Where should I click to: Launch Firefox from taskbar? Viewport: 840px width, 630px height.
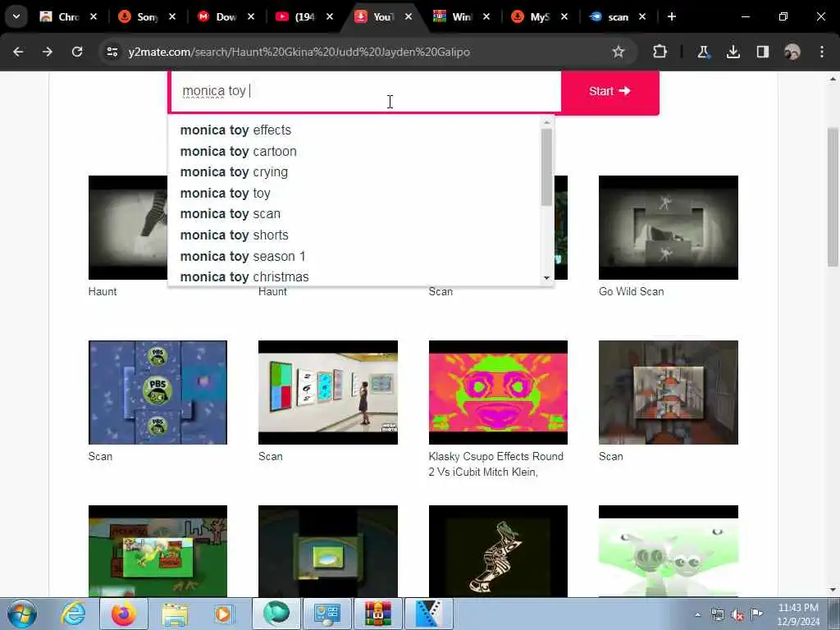[124, 614]
